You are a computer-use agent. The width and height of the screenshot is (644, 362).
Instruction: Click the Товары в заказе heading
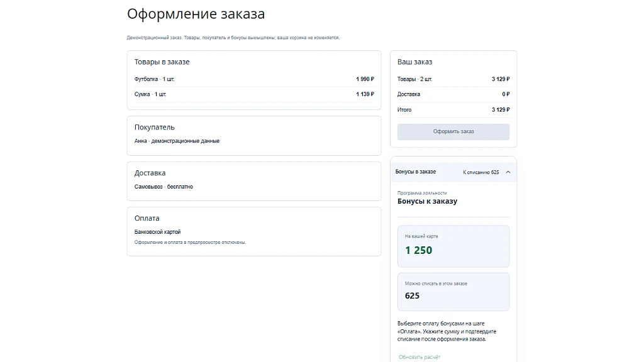pyautogui.click(x=162, y=62)
